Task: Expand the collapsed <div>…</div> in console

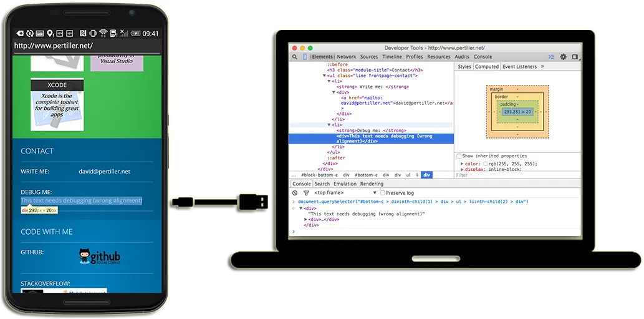Action: [305, 220]
